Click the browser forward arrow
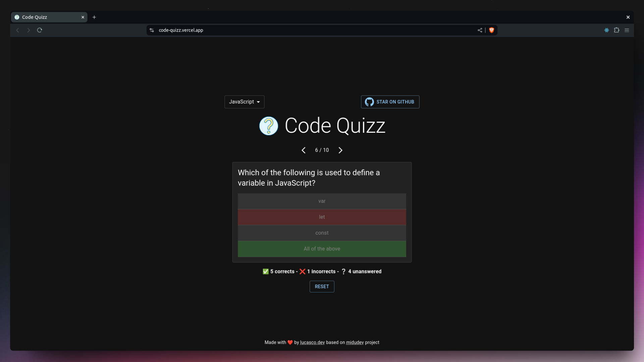This screenshot has width=644, height=362. 29,30
